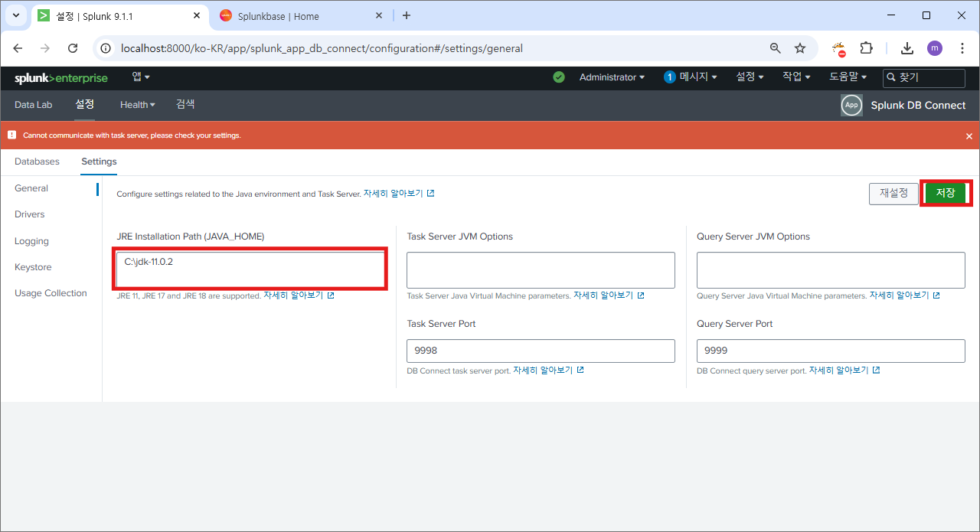Click the 재설정 reset button

coord(893,194)
